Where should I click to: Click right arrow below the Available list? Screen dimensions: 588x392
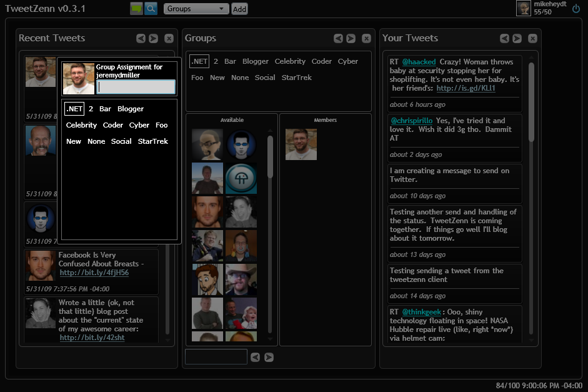coord(269,357)
